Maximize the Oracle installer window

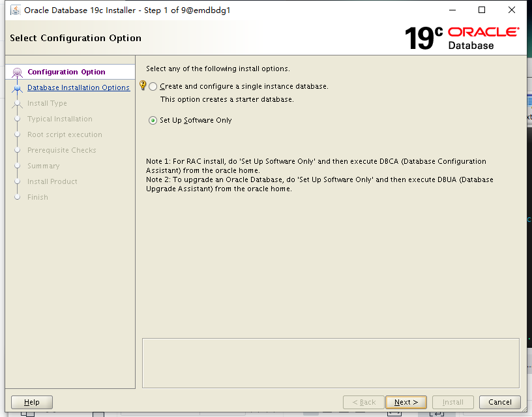coord(481,10)
